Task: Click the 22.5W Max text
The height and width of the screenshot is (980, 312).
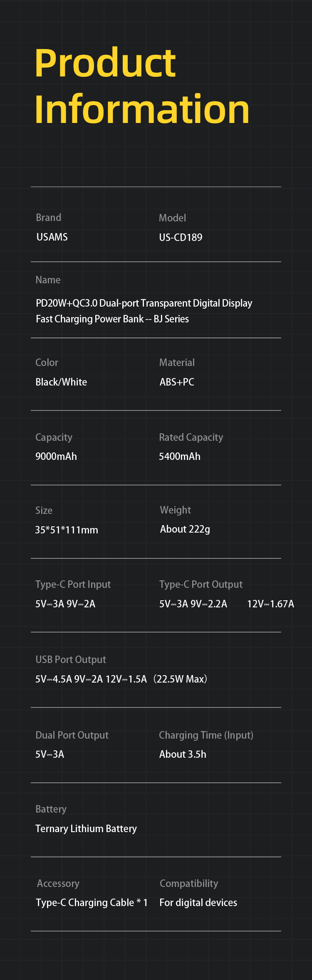Action: pos(181,679)
